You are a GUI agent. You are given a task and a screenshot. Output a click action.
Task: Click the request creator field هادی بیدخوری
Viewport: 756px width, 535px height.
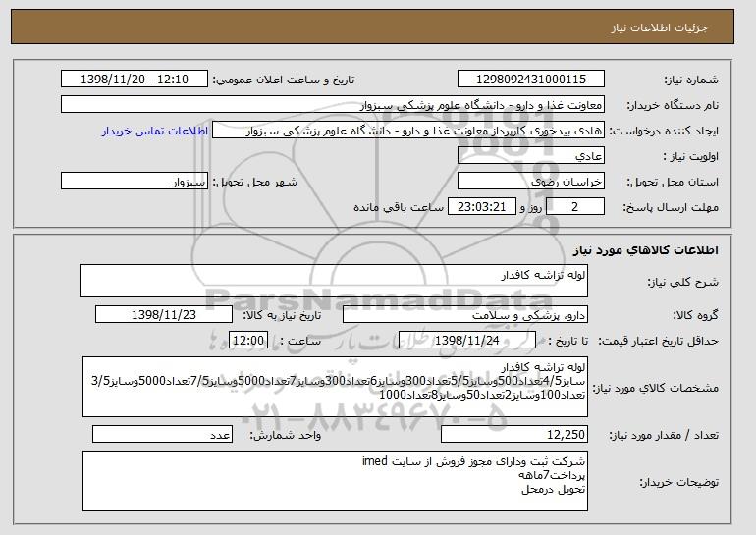click(x=408, y=131)
